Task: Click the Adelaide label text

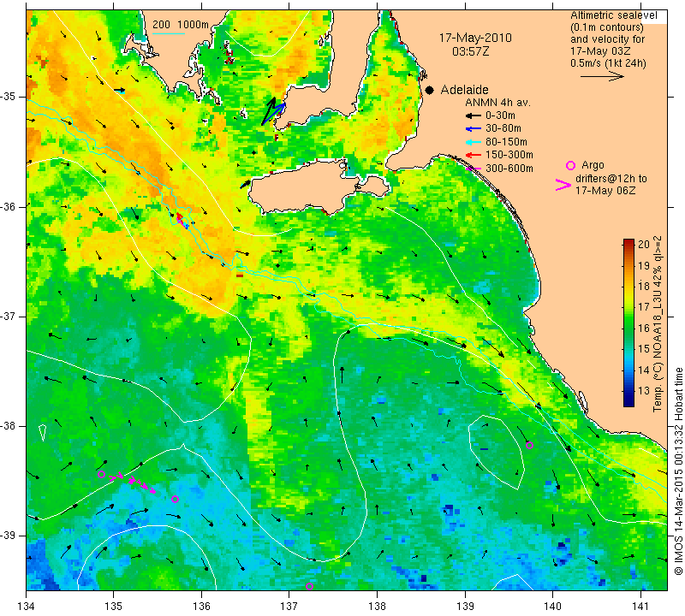Action: [x=464, y=90]
